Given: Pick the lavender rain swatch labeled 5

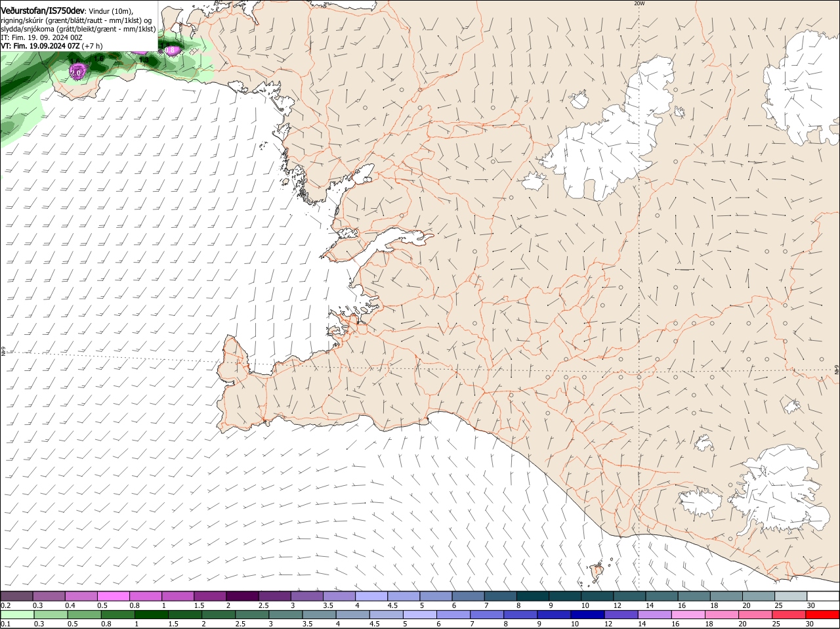Looking at the screenshot, I should click(419, 615).
